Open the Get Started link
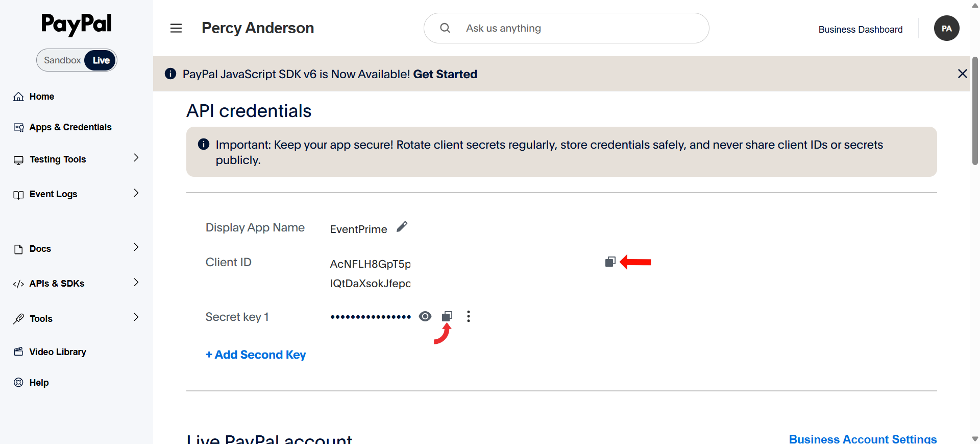Screen dimensions: 980x444 click(445, 74)
